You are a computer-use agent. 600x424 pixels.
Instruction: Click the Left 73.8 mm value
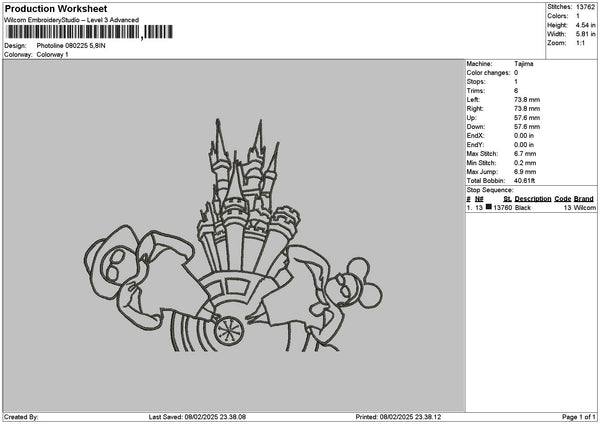point(527,99)
